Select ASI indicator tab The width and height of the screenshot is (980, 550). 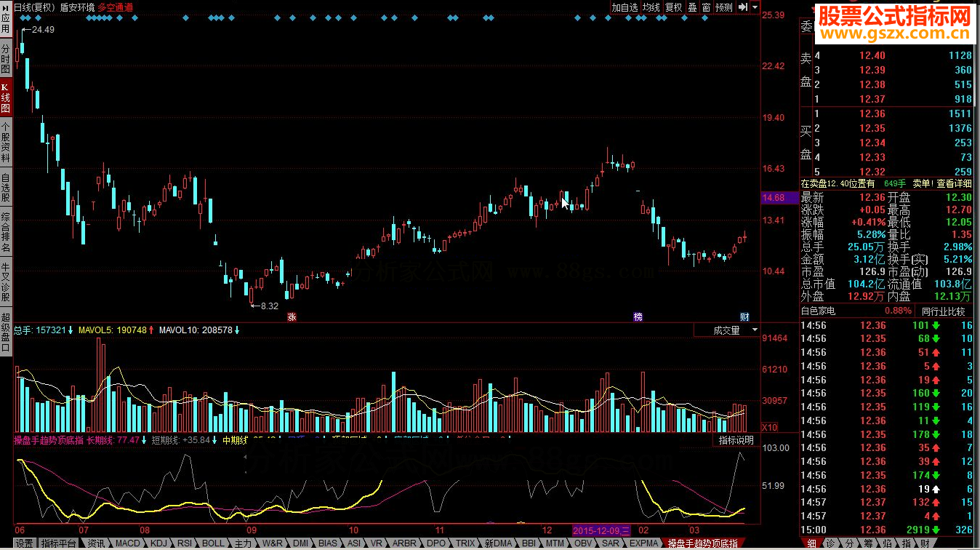point(354,543)
